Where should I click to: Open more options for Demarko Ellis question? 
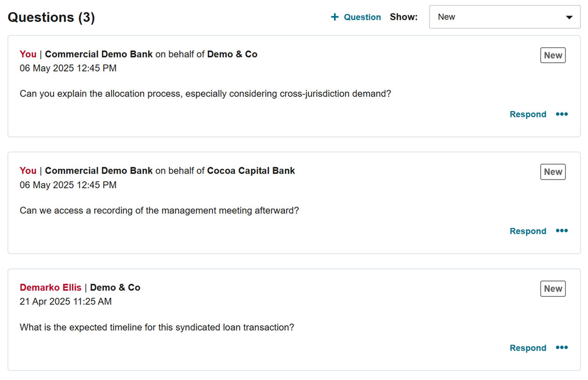tap(562, 347)
